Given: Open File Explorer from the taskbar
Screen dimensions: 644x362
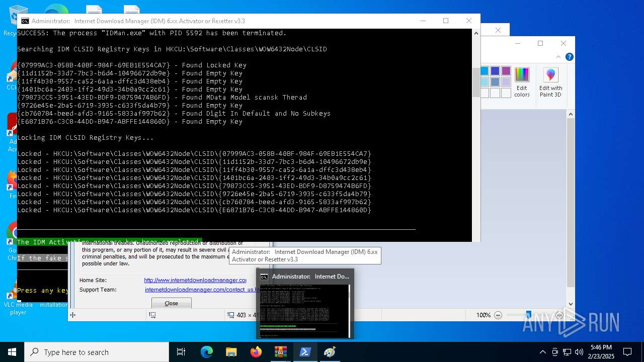Looking at the screenshot, I should coord(231,352).
